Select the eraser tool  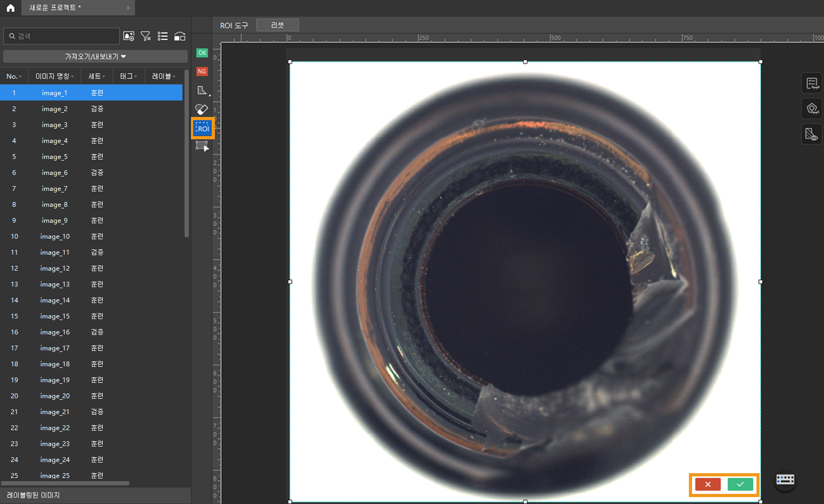click(x=202, y=110)
